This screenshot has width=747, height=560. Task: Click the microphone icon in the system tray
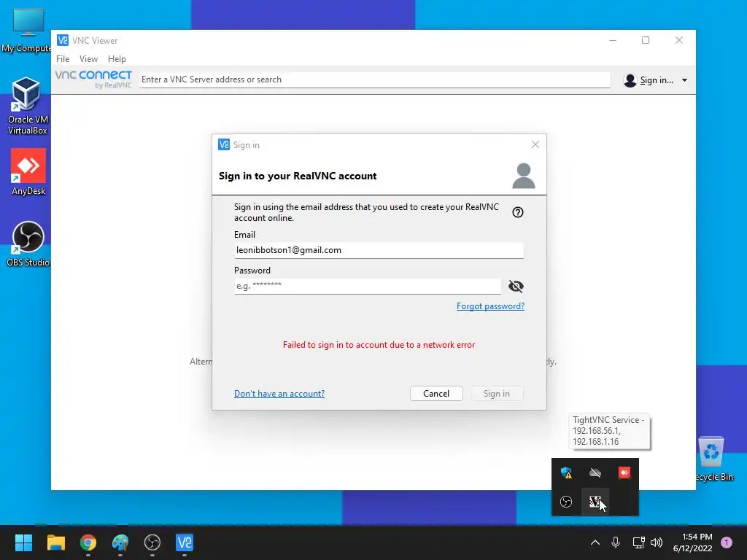616,542
